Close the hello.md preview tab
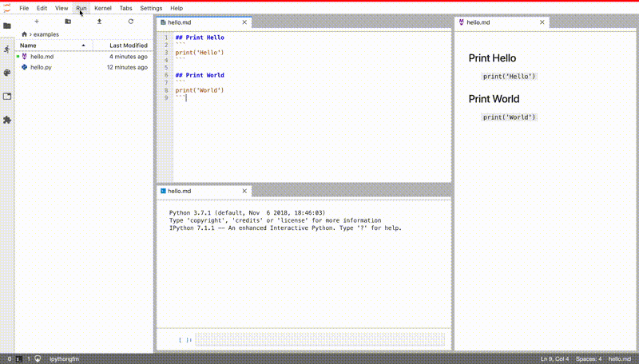 coord(542,22)
